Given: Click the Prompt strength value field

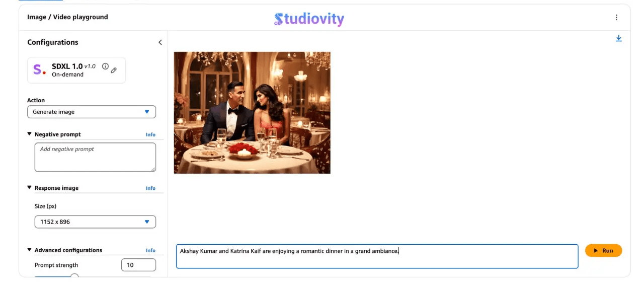Looking at the screenshot, I should click(x=138, y=265).
